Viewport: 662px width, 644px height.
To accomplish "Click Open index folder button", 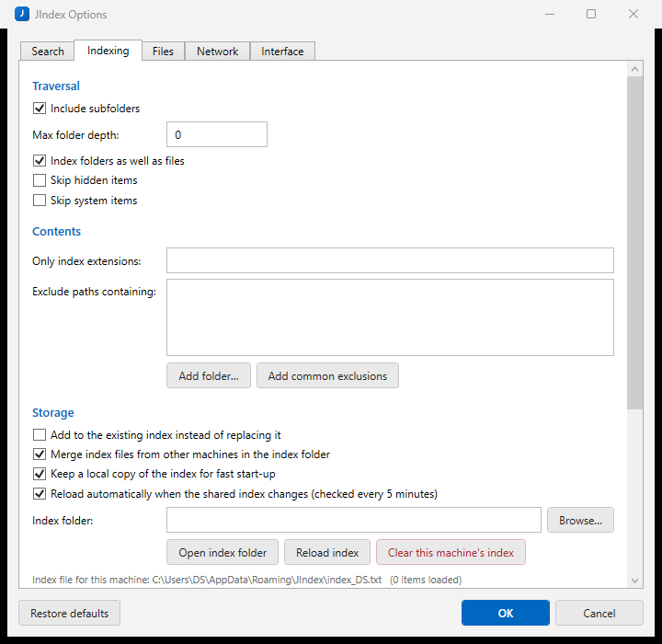I will coord(223,552).
